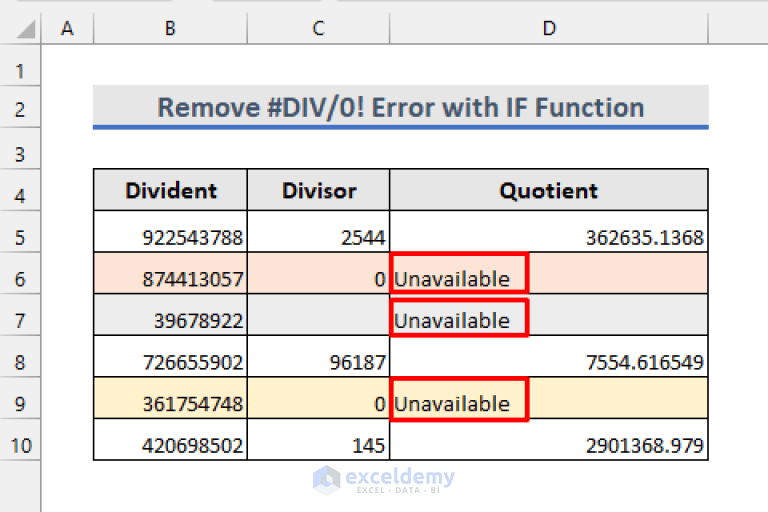
Task: Select cell with 922543788
Action: click(170, 232)
